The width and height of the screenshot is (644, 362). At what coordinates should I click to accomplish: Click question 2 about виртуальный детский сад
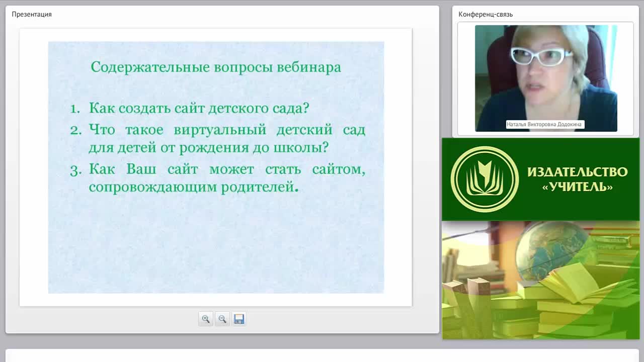[x=217, y=138]
